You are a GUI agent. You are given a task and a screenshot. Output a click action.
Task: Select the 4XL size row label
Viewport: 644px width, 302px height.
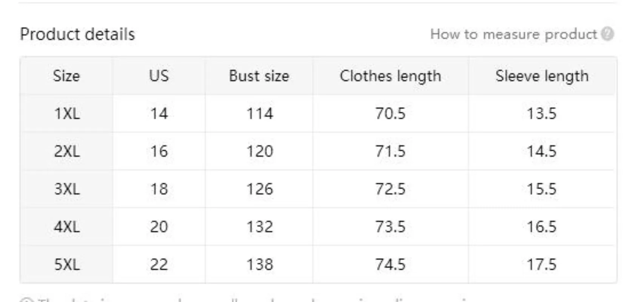67,226
